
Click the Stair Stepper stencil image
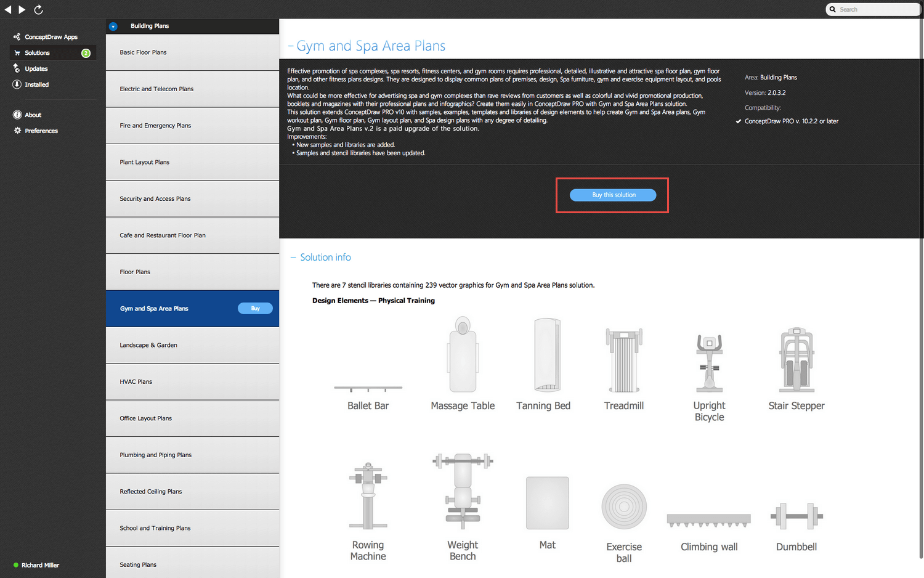pos(796,360)
